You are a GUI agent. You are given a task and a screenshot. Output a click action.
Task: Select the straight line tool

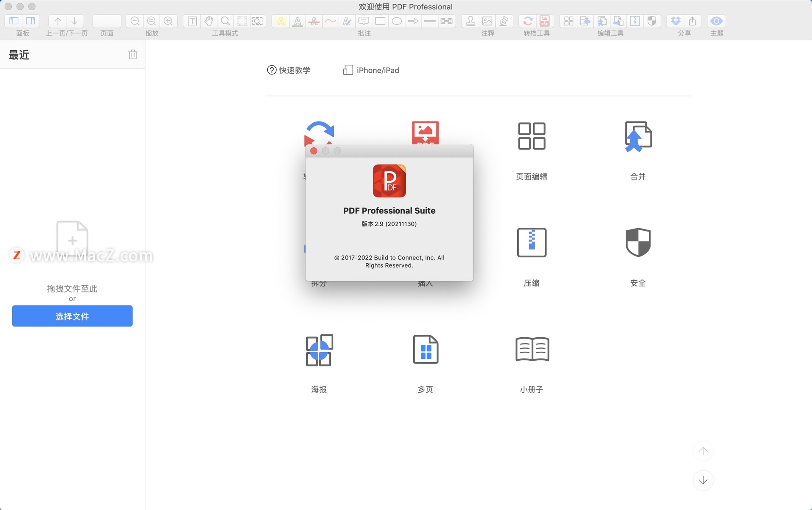(430, 21)
